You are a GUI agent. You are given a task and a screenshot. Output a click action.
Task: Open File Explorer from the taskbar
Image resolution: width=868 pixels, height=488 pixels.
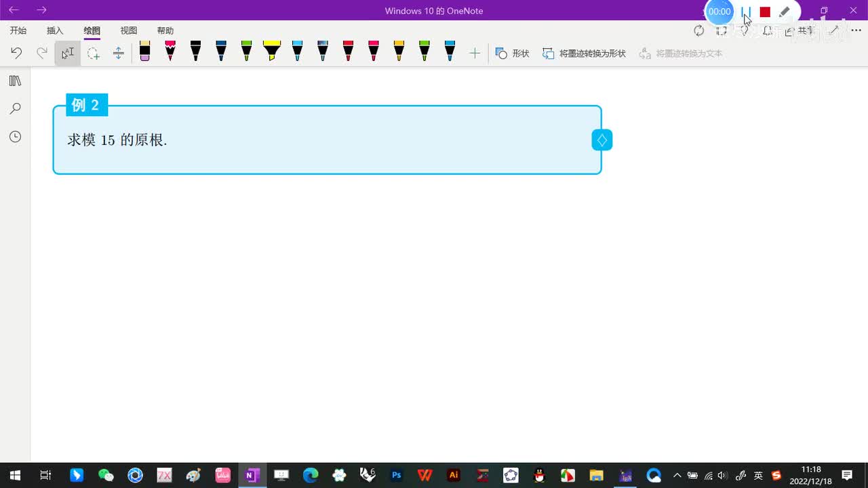pyautogui.click(x=596, y=475)
